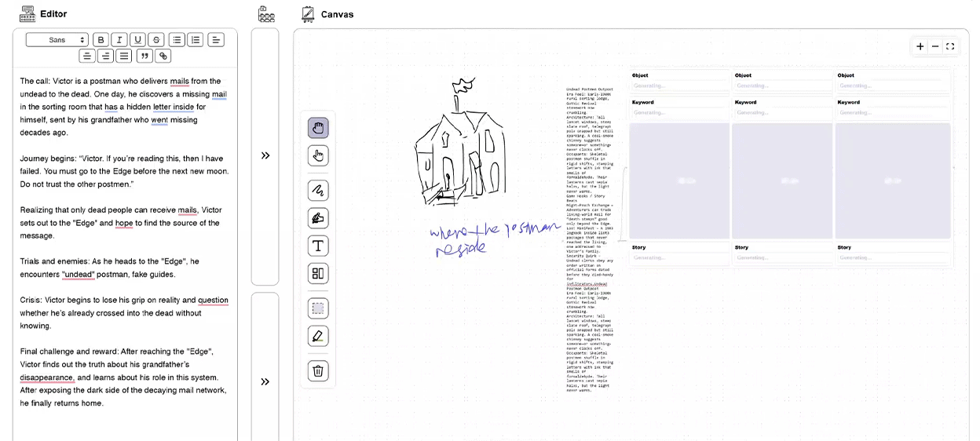Pick the handwriting pen tool
Viewport: 980px width, 441px height.
tap(318, 218)
